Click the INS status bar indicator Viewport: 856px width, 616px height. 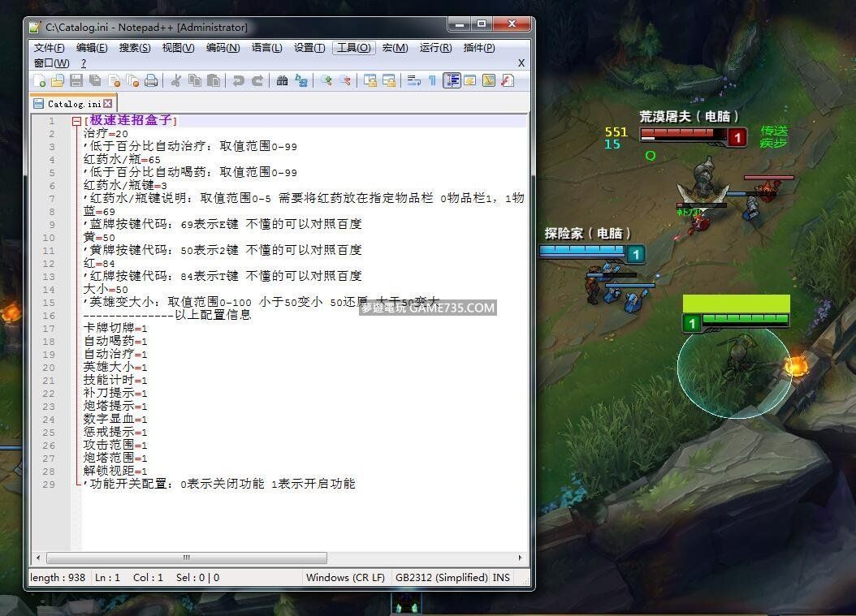coord(501,577)
